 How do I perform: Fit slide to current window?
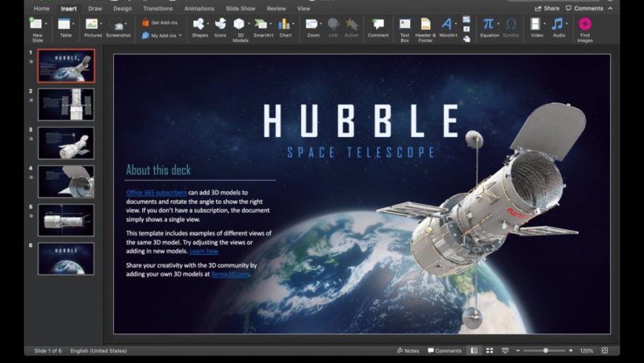[605, 350]
